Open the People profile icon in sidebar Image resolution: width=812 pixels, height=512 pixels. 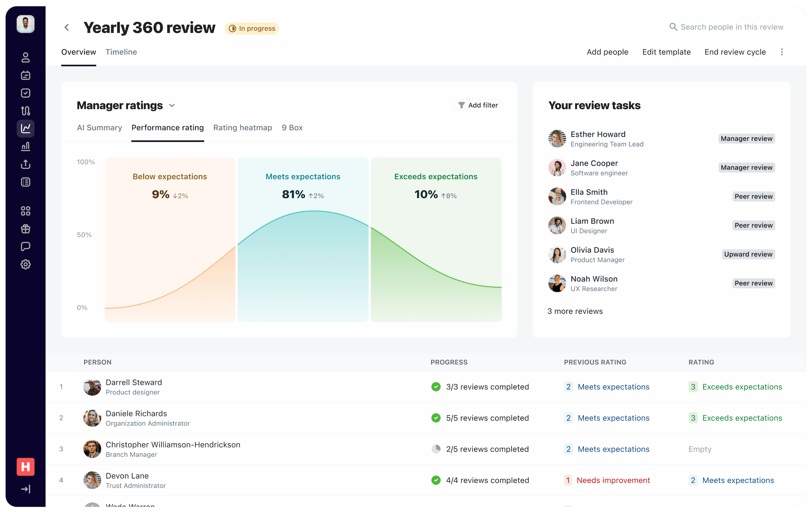(25, 58)
